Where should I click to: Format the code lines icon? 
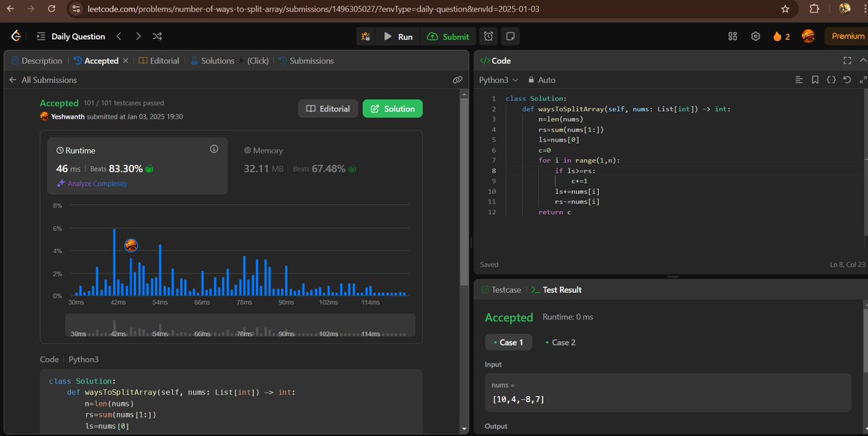pos(799,80)
